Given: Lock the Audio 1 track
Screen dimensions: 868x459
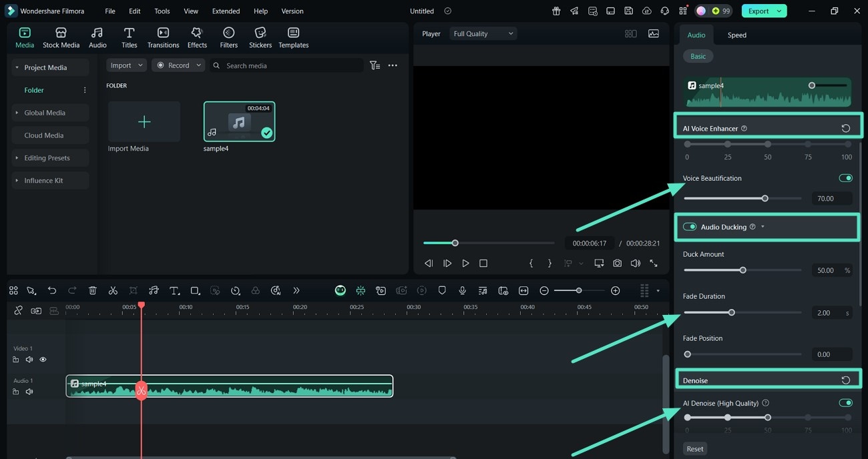Looking at the screenshot, I should [x=16, y=392].
